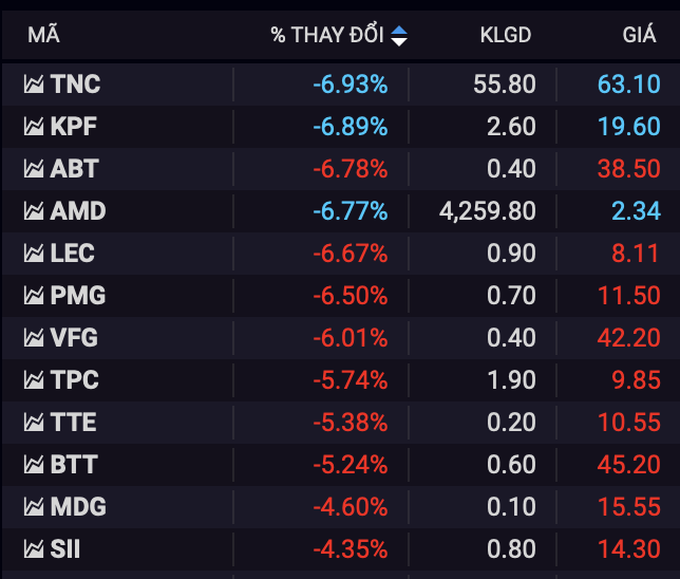Open the TTE chart icon
This screenshot has width=680, height=579.
click(35, 422)
